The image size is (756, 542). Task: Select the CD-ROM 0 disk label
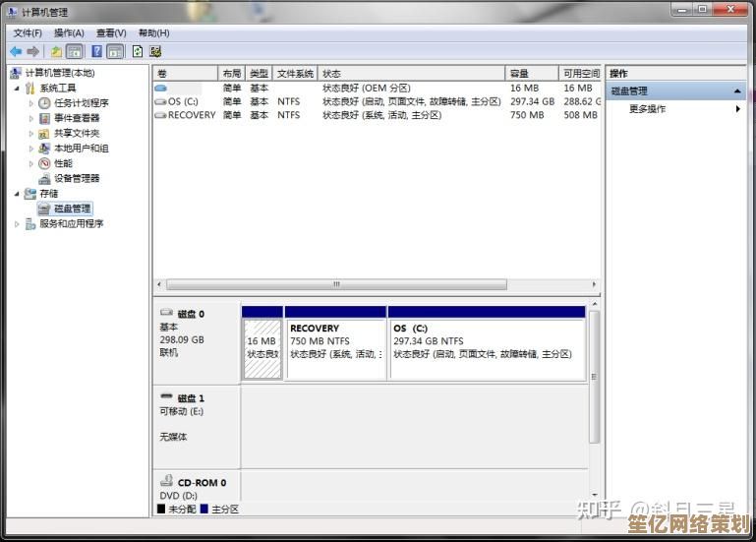[202, 483]
